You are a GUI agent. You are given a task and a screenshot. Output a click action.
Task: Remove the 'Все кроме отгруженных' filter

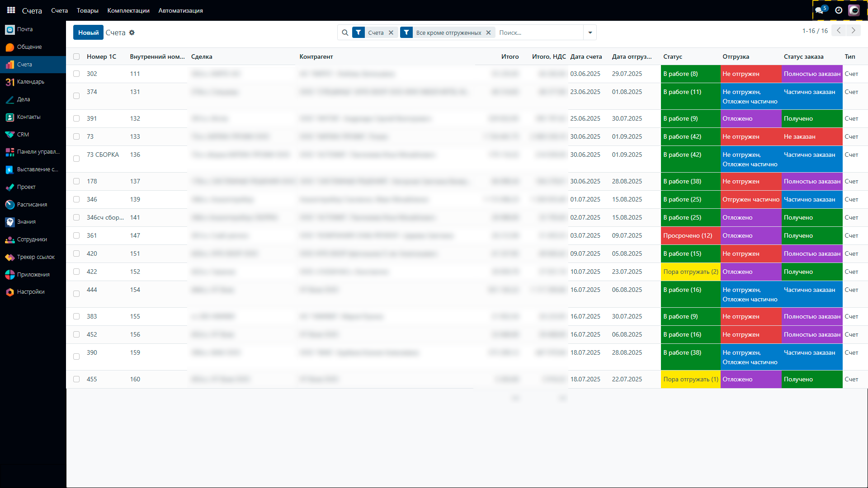[488, 33]
